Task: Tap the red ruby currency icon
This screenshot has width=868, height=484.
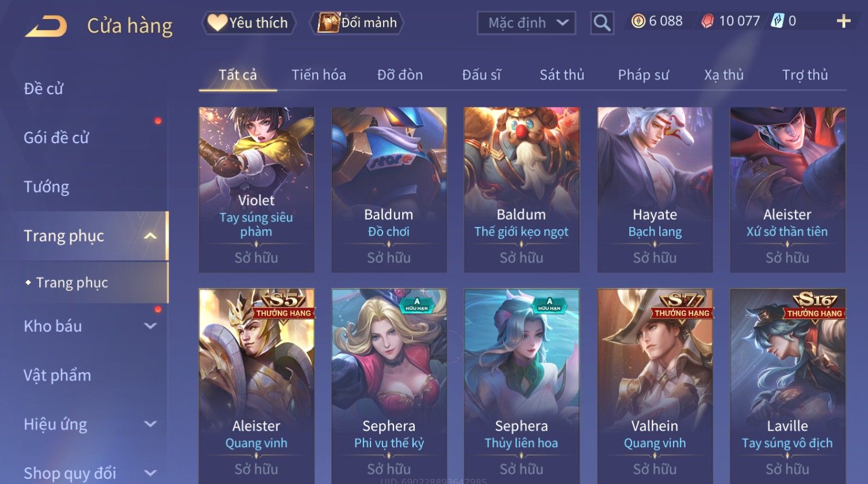Action: [x=708, y=21]
